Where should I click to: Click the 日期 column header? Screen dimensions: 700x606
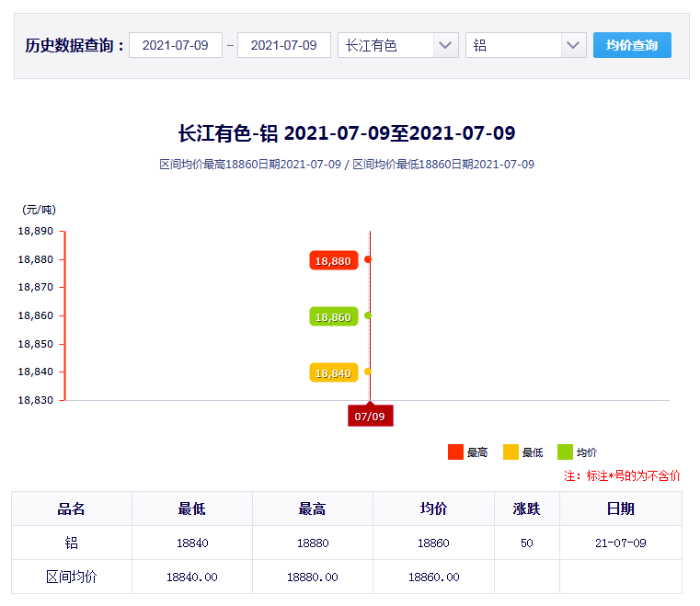[x=621, y=509]
